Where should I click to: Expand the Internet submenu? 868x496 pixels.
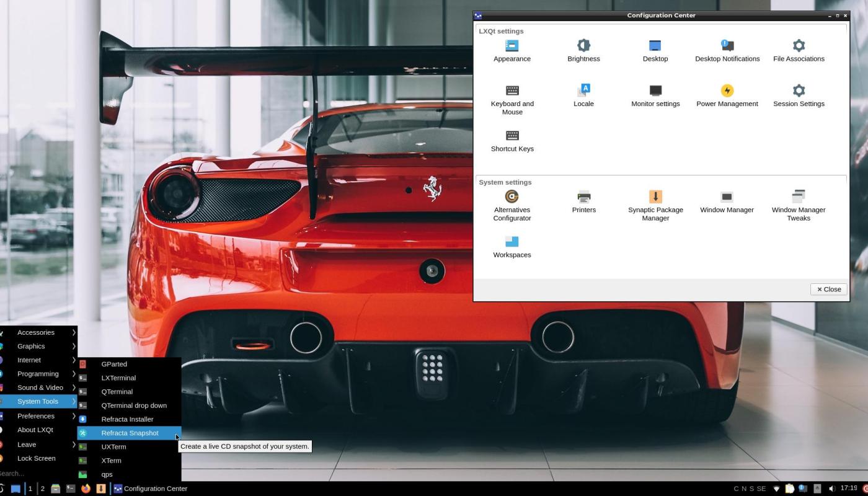(x=38, y=360)
